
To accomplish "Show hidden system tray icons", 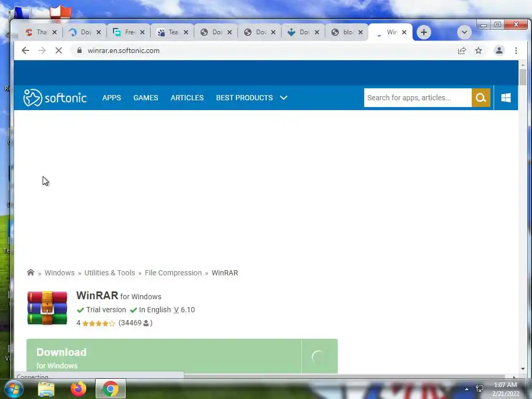I will click(x=467, y=389).
